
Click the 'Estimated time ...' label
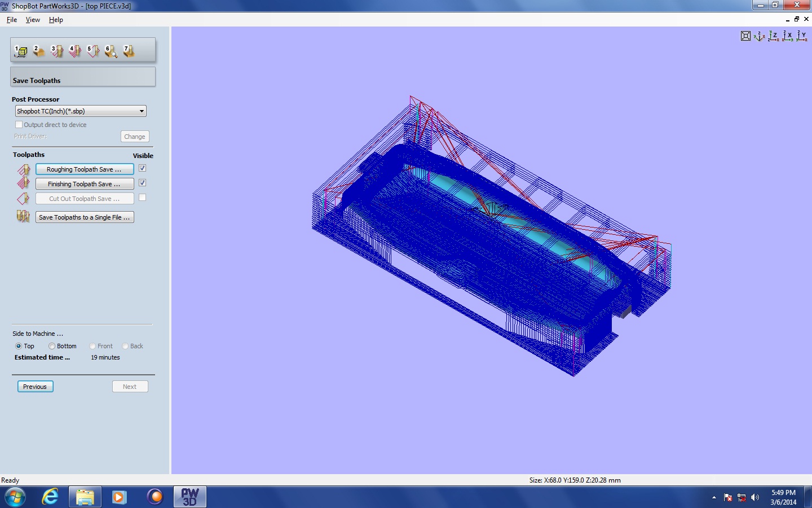pos(42,357)
